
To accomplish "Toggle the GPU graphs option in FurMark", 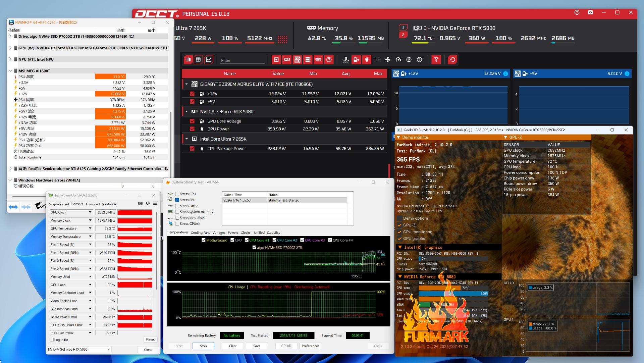I will 399,239.
